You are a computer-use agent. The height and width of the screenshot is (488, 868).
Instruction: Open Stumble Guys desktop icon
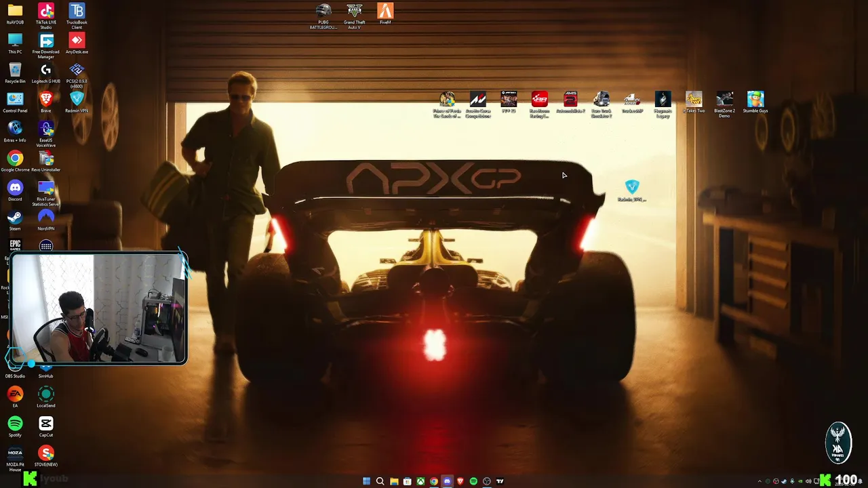[x=755, y=102]
